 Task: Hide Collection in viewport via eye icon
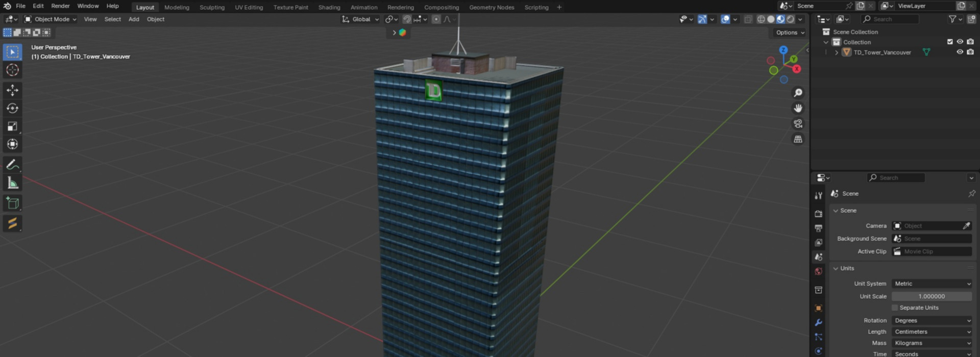(960, 42)
